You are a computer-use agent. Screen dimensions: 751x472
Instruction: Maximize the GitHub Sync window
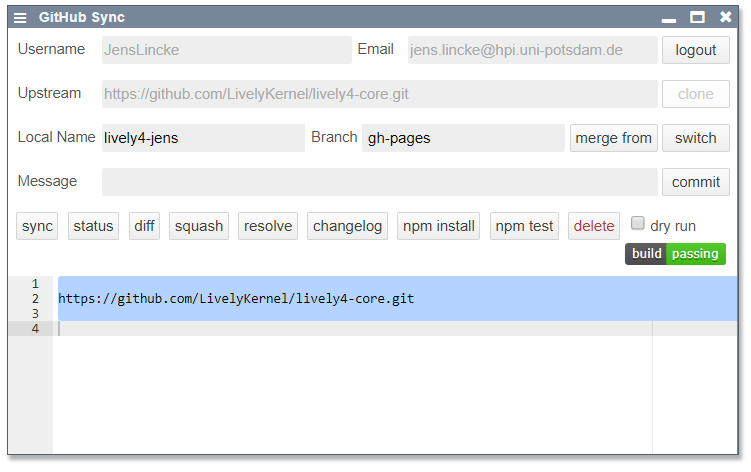pyautogui.click(x=697, y=17)
